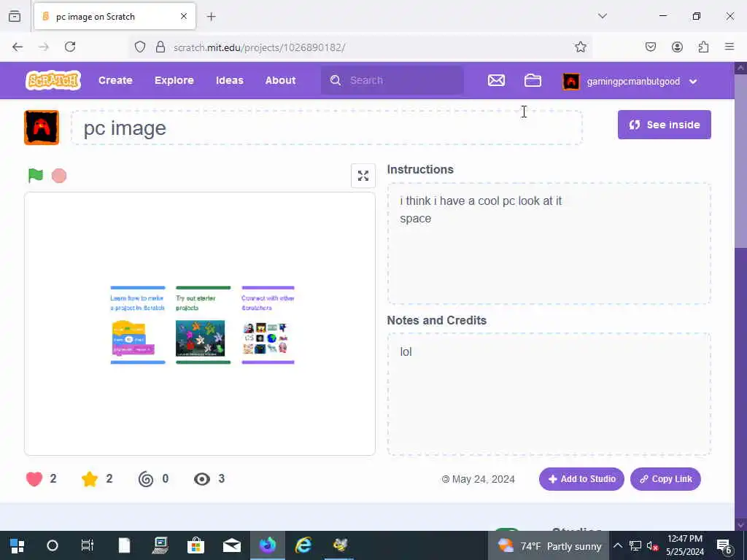The height and width of the screenshot is (560, 747).
Task: Click the See inside button
Action: click(664, 125)
